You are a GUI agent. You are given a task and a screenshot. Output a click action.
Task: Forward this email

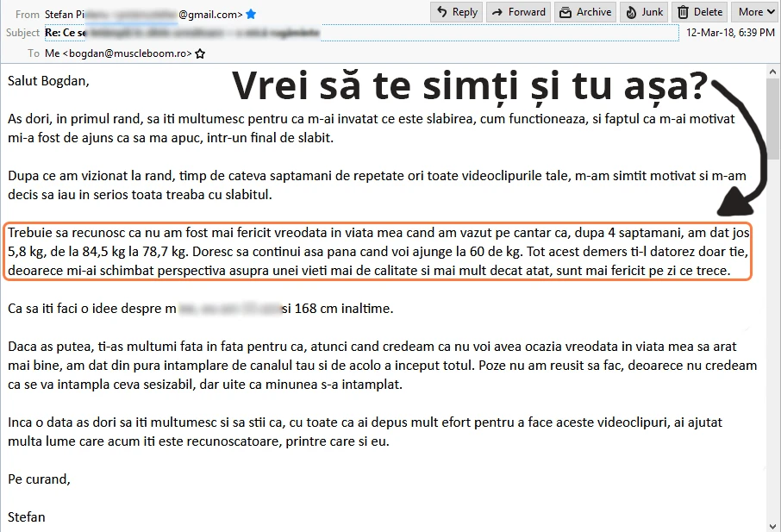coord(518,12)
